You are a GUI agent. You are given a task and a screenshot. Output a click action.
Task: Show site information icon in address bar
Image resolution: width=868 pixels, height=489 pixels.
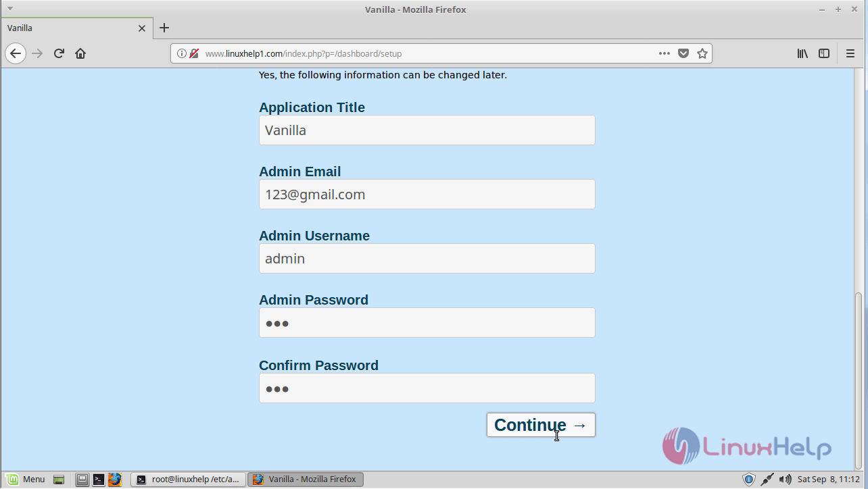click(182, 53)
